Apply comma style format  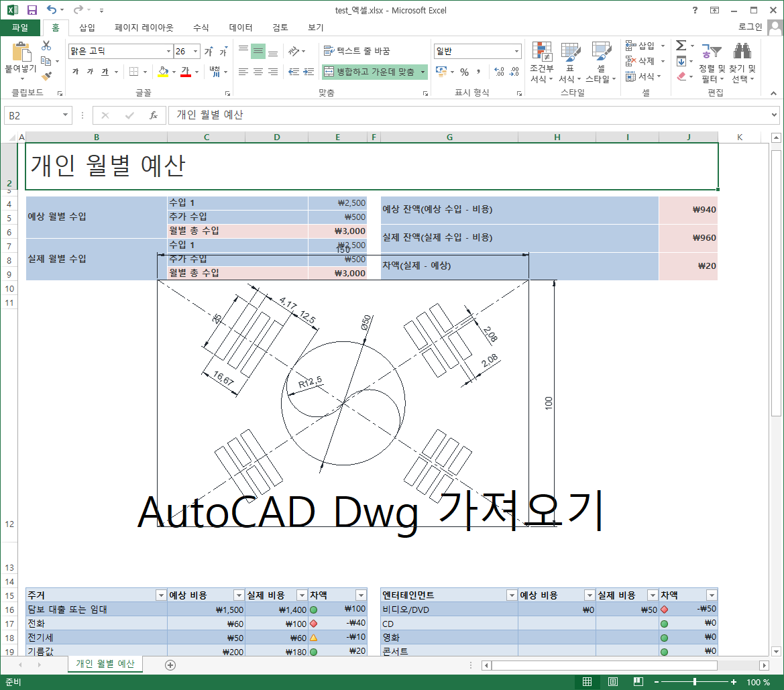478,72
